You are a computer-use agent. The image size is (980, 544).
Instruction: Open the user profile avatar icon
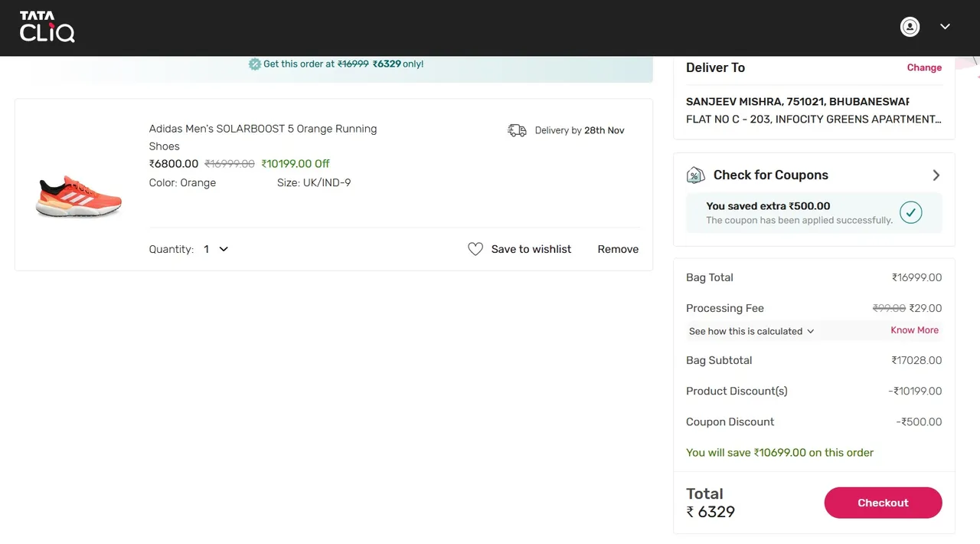910,27
